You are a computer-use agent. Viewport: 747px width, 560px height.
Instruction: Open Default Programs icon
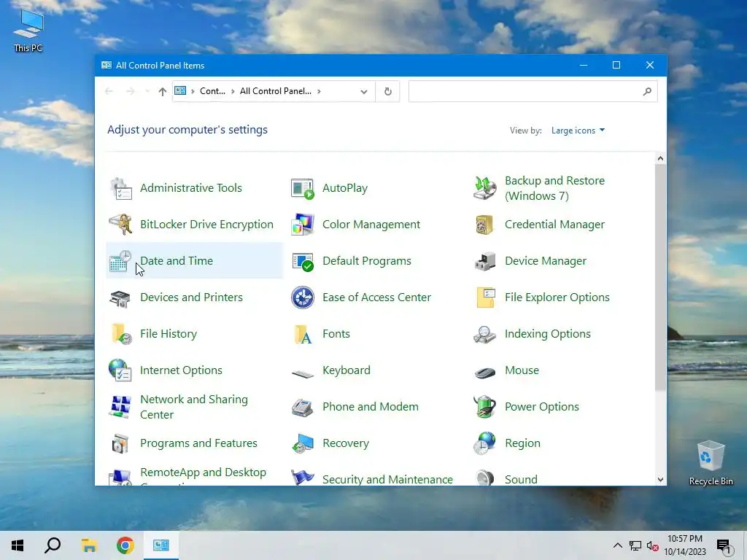[x=303, y=261]
